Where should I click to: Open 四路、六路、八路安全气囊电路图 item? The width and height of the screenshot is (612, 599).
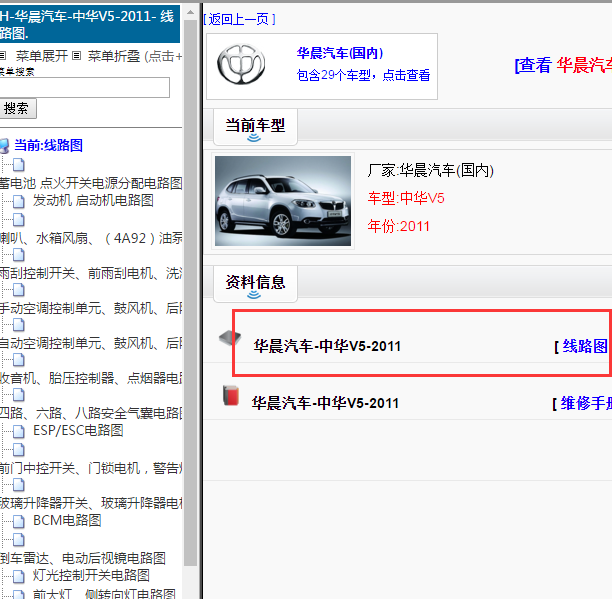click(91, 413)
